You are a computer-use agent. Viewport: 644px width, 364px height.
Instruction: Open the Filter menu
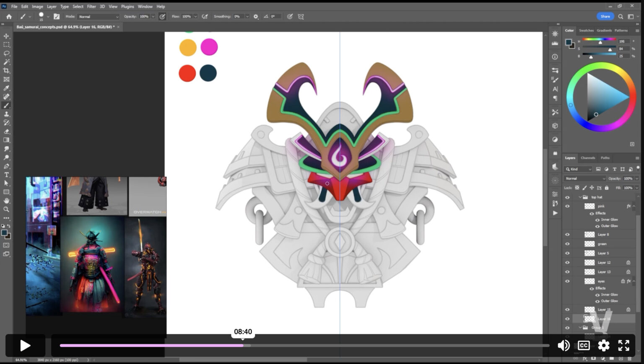(x=91, y=7)
